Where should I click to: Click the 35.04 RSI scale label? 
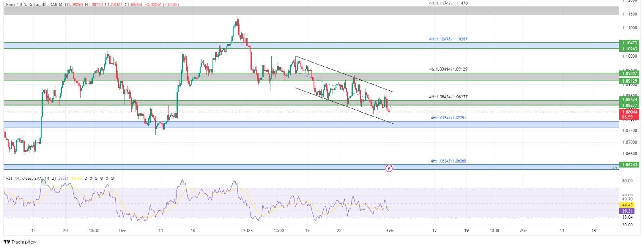pyautogui.click(x=627, y=217)
